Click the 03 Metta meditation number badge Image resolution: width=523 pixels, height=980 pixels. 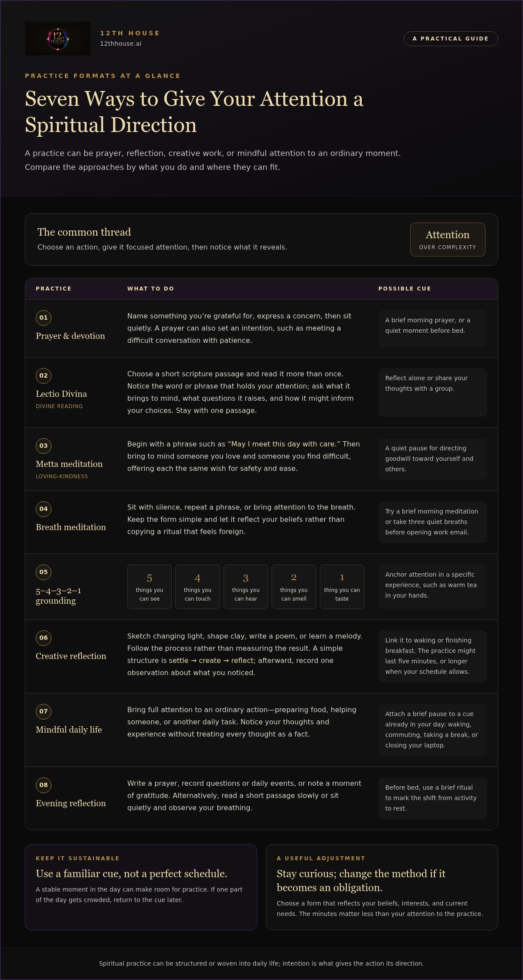coord(44,446)
